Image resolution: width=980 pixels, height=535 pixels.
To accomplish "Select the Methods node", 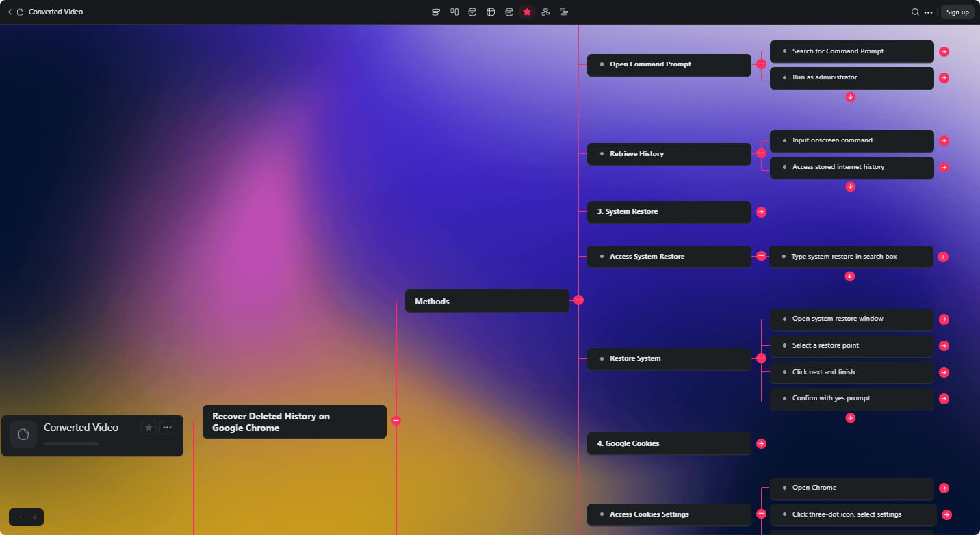I will [487, 301].
